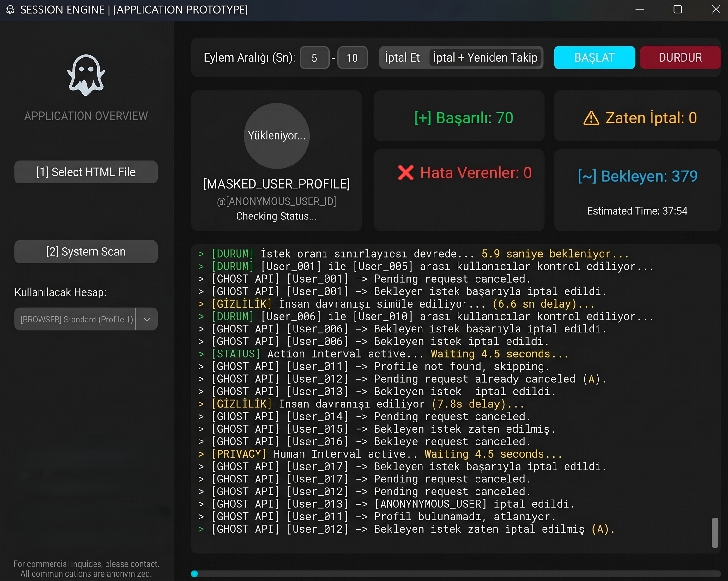Click the commercial inquiries footer text
The image size is (728, 581).
pyautogui.click(x=86, y=569)
